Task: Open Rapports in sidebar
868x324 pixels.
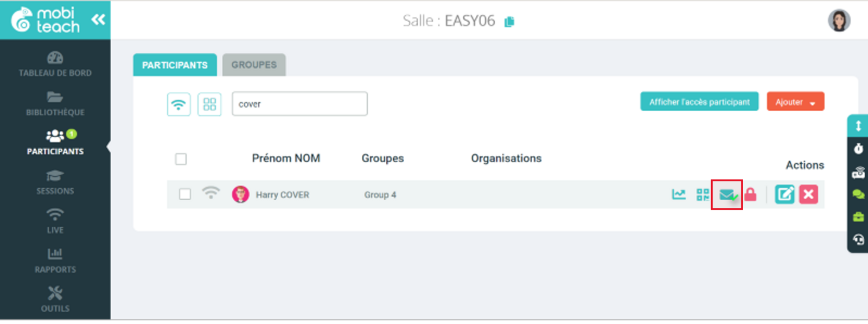Action: (55, 261)
